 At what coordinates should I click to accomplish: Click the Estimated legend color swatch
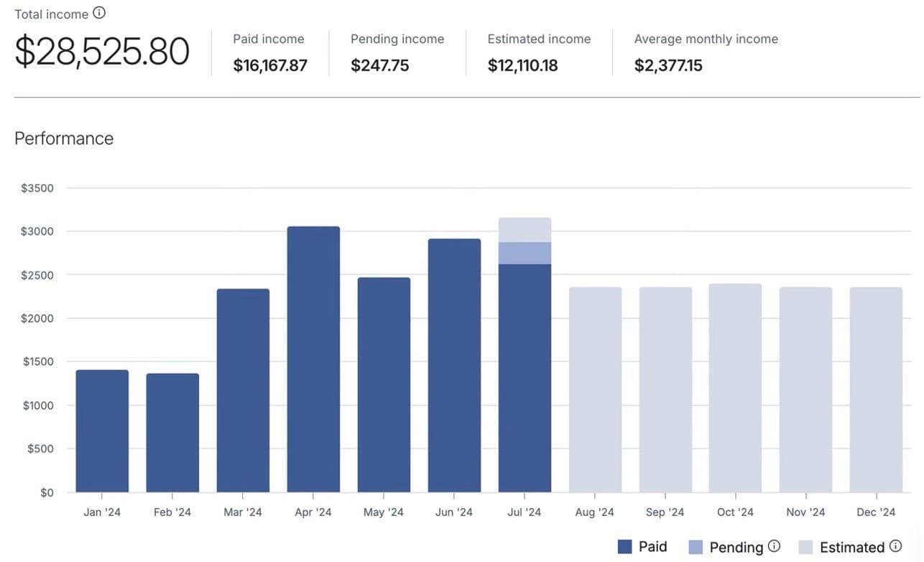(x=805, y=547)
